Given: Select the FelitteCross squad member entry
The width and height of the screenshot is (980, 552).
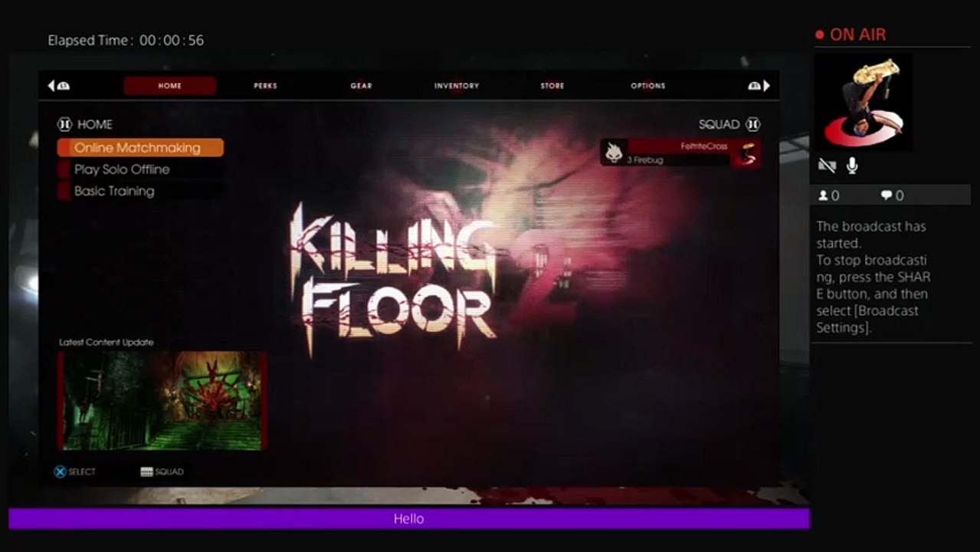Looking at the screenshot, I should [x=680, y=153].
